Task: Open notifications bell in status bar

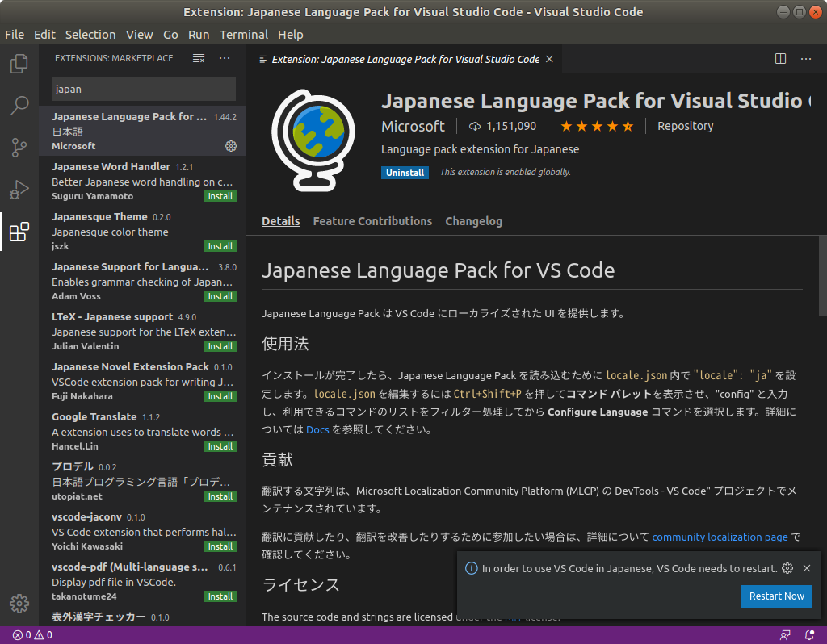Action: pos(809,635)
